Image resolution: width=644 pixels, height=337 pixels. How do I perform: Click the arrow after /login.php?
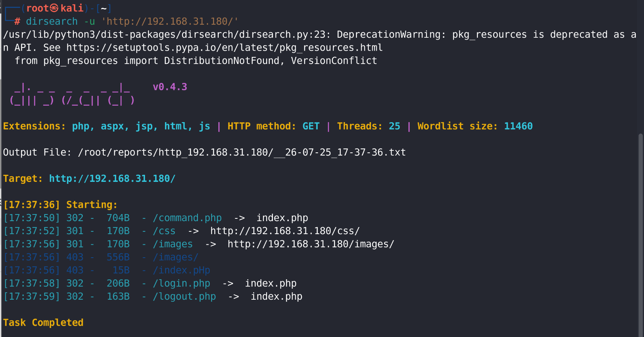pyautogui.click(x=228, y=284)
